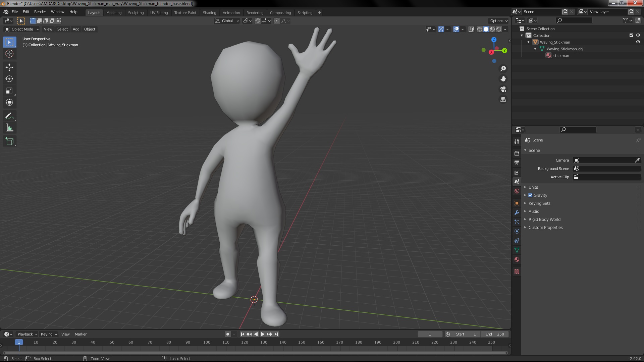Open the View Layer properties tab
644x362 pixels.
point(517,172)
